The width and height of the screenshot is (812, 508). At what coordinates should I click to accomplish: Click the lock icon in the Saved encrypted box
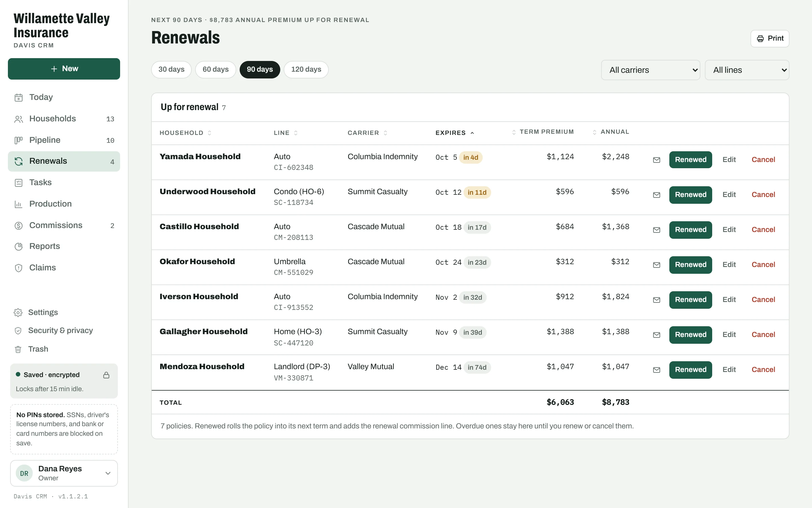tap(106, 375)
